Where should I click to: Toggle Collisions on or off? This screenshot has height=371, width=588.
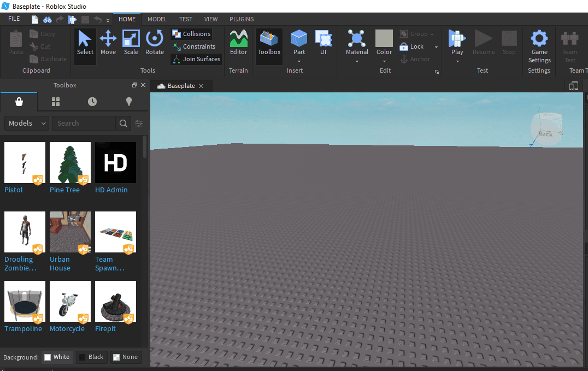tap(191, 33)
